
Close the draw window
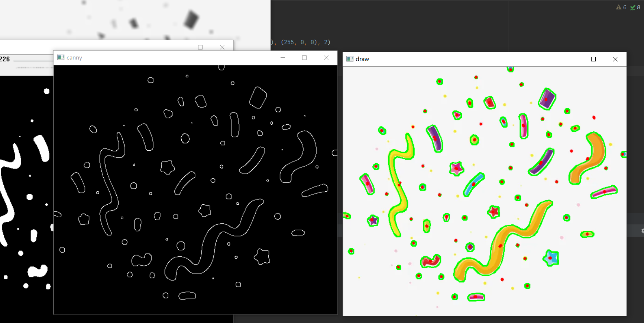pyautogui.click(x=615, y=59)
